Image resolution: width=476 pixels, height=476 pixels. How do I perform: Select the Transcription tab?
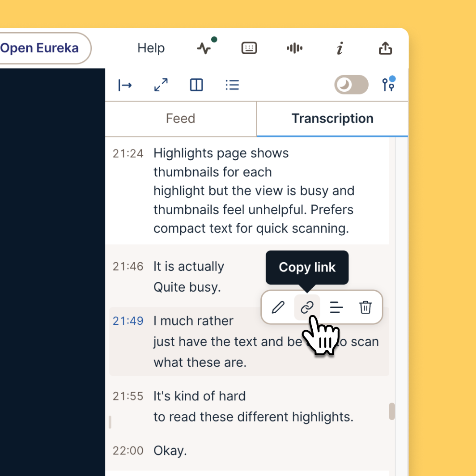click(x=332, y=119)
